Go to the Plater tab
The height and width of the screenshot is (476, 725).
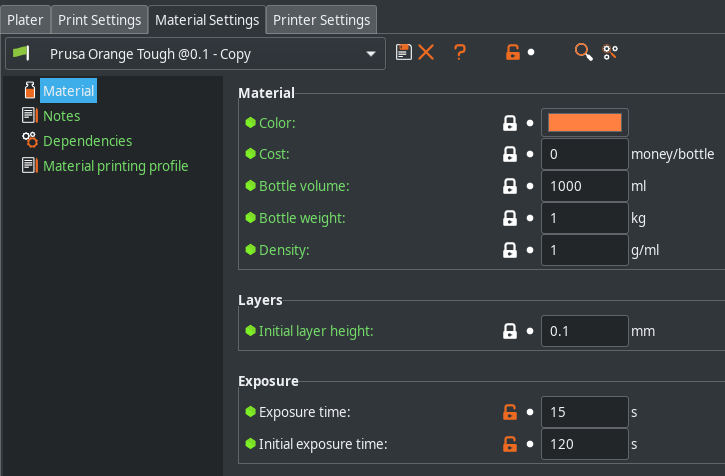[x=25, y=19]
